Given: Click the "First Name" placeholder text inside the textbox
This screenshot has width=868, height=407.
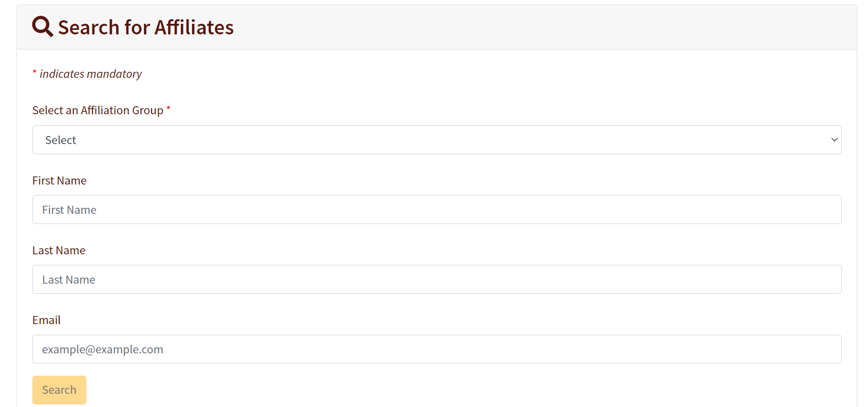Looking at the screenshot, I should point(69,210).
